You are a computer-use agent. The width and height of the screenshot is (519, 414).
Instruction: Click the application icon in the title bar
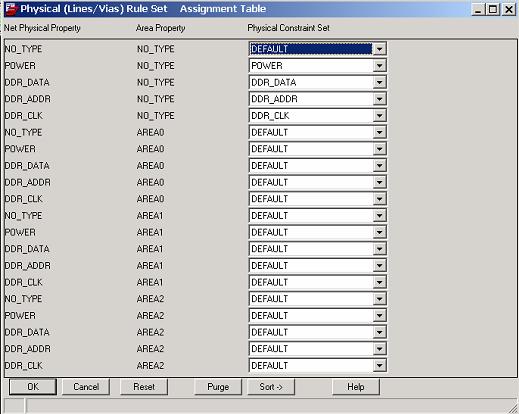(11, 9)
